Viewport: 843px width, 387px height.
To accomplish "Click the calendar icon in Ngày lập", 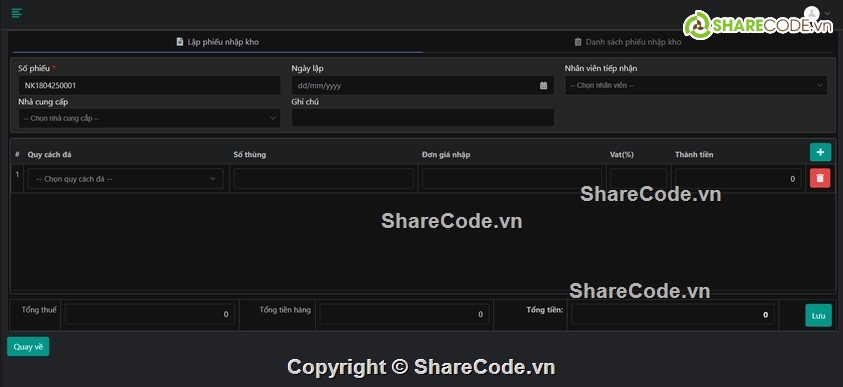I will pyautogui.click(x=543, y=85).
